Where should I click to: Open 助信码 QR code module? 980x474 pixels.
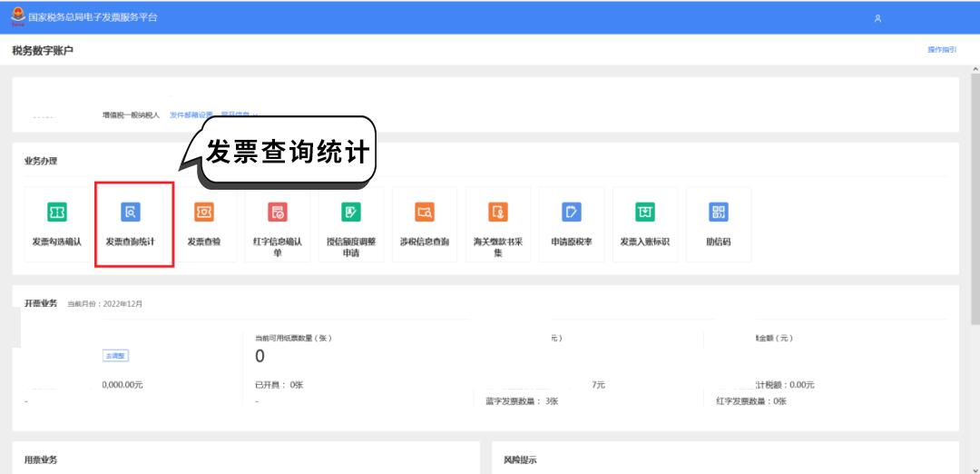(718, 223)
